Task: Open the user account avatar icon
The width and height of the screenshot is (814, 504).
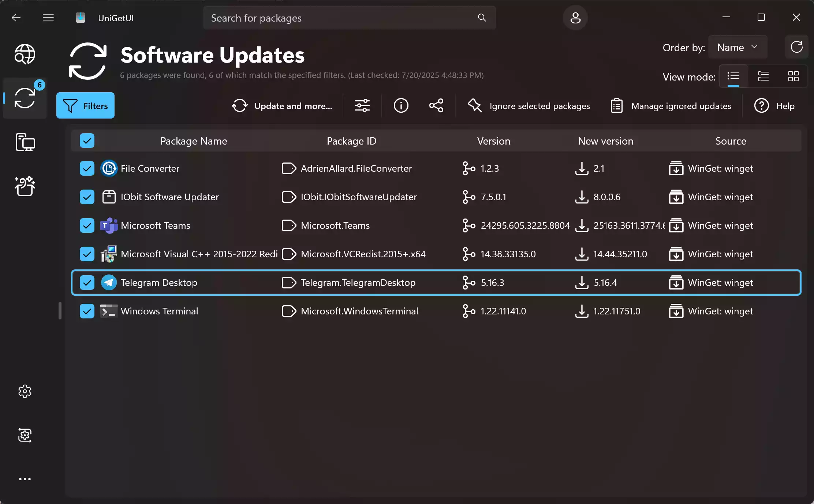Action: (575, 18)
